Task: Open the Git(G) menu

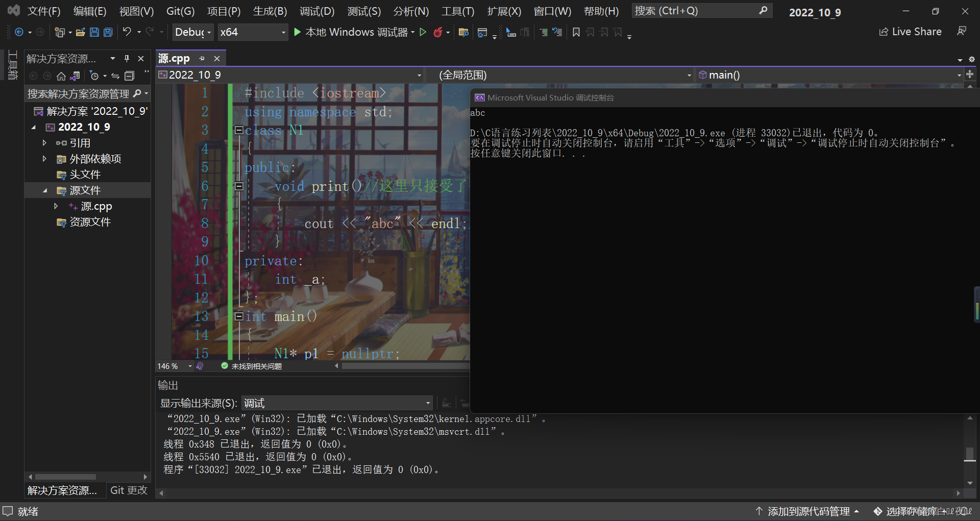Action: 180,11
